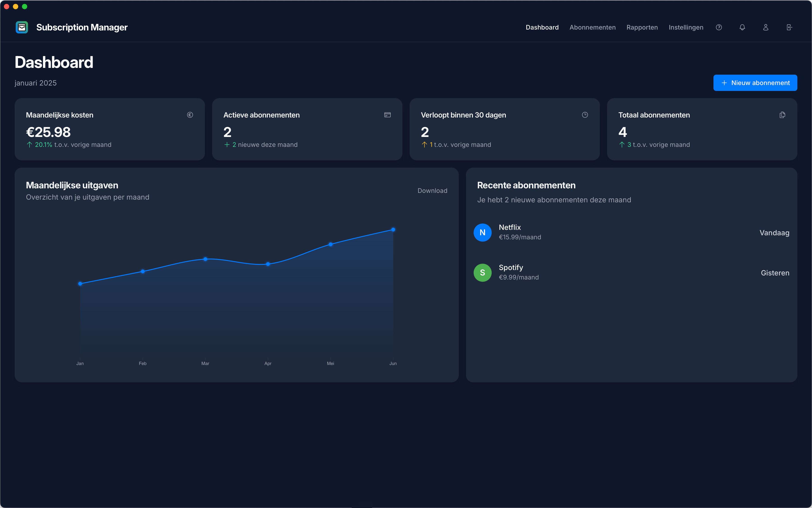Click the Subscription Manager logo icon
Image resolution: width=812 pixels, height=508 pixels.
pos(21,27)
